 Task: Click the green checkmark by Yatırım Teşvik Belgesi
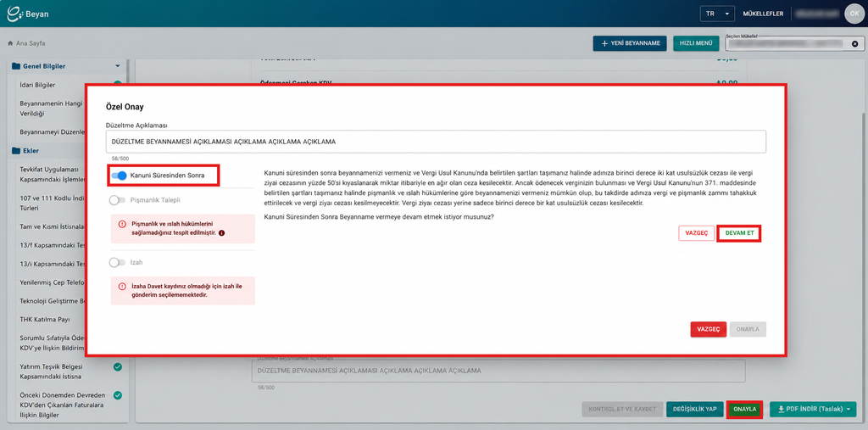[117, 367]
